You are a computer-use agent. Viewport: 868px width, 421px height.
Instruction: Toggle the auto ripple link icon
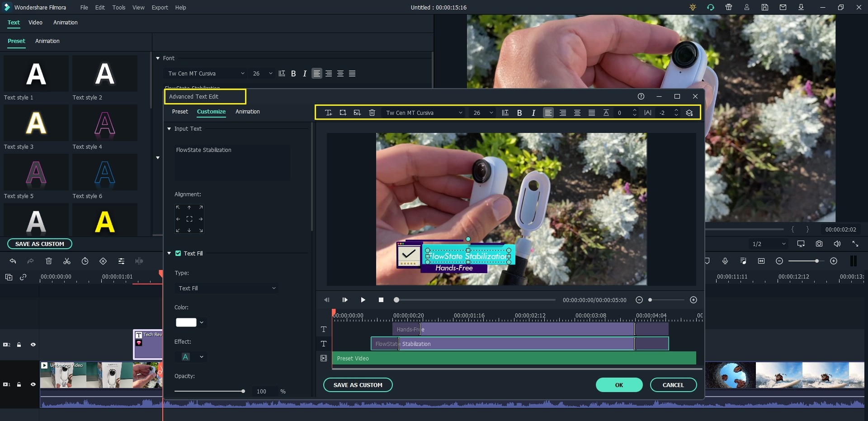(23, 277)
